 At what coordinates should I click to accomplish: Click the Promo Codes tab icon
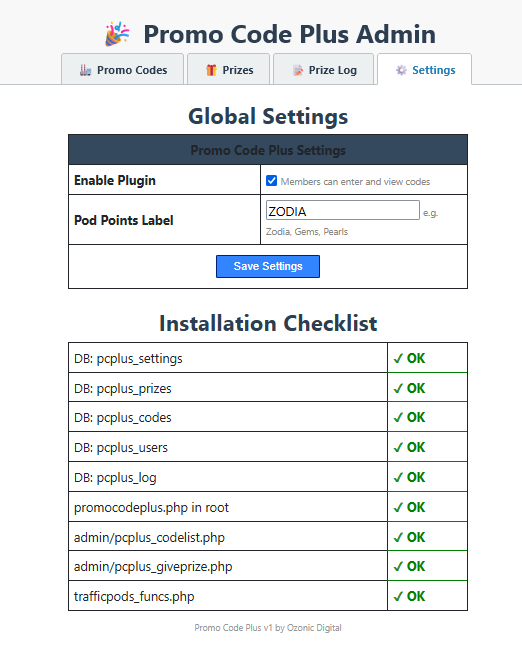pyautogui.click(x=85, y=70)
